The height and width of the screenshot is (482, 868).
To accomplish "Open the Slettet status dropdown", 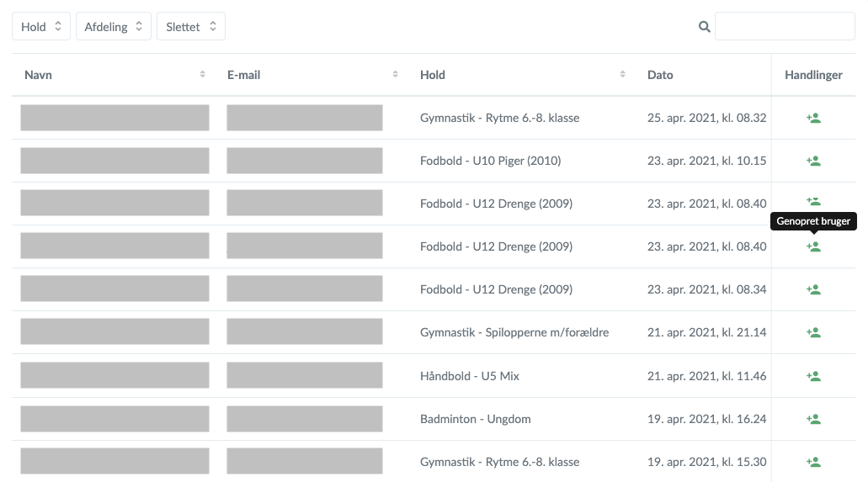I will (191, 27).
